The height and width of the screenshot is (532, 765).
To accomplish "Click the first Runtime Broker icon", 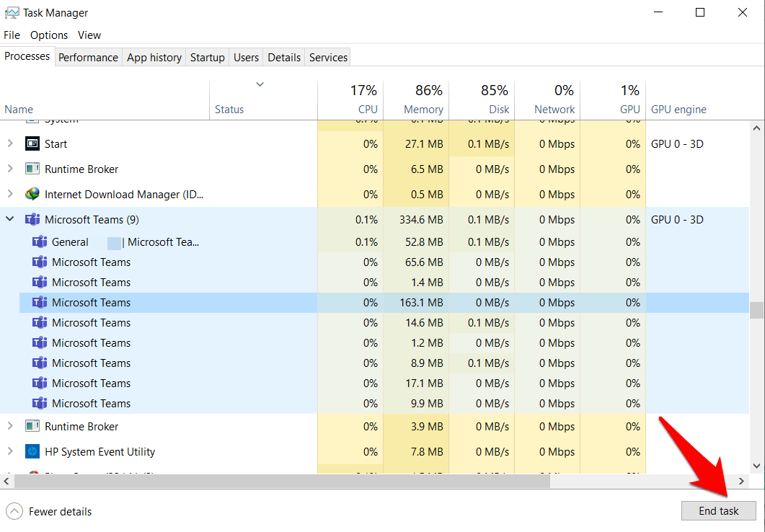I will pyautogui.click(x=32, y=169).
